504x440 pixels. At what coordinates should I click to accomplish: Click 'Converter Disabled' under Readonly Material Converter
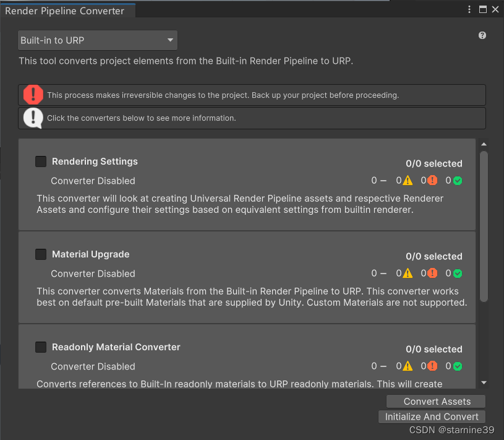(x=93, y=366)
